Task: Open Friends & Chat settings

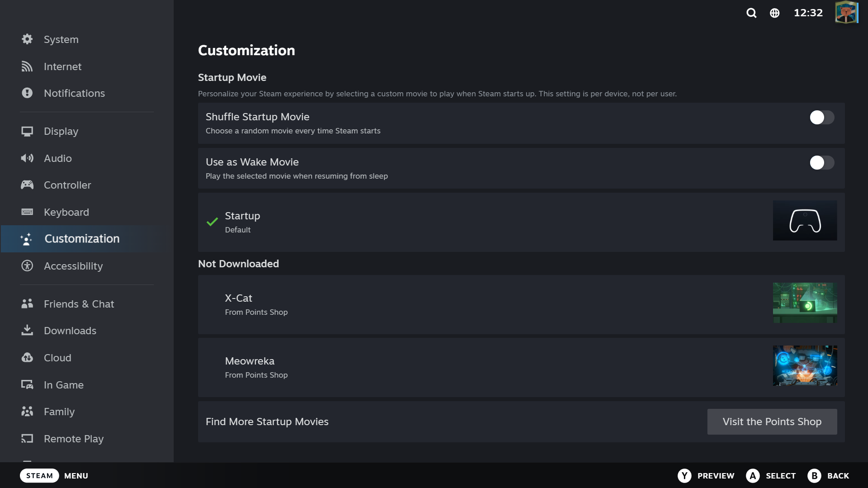Action: click(79, 304)
